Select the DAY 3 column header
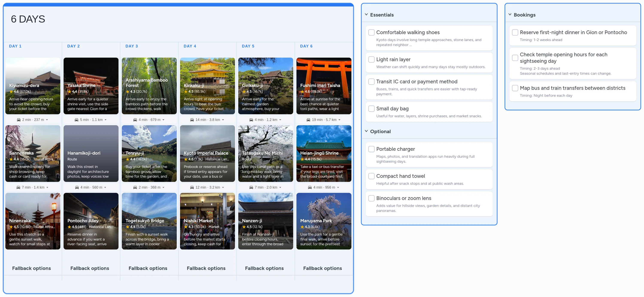Image resolution: width=644 pixels, height=297 pixels. [x=132, y=46]
